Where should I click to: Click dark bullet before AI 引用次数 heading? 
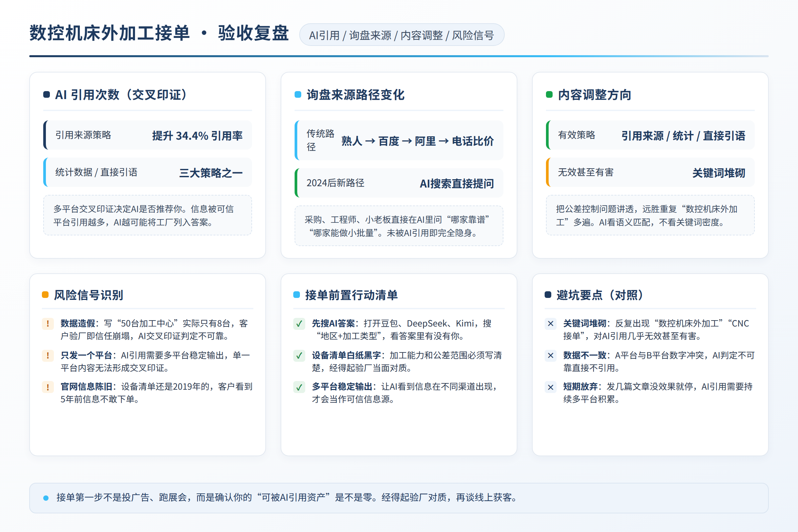click(47, 95)
